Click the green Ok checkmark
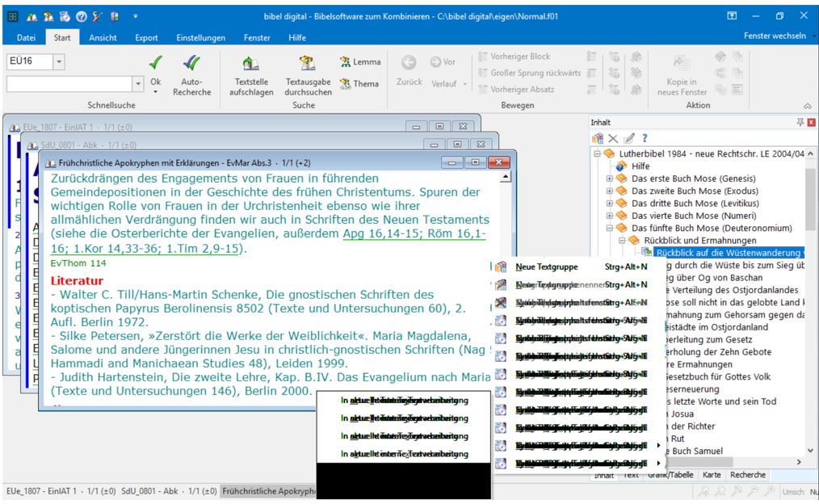The width and height of the screenshot is (819, 504). coord(156,63)
